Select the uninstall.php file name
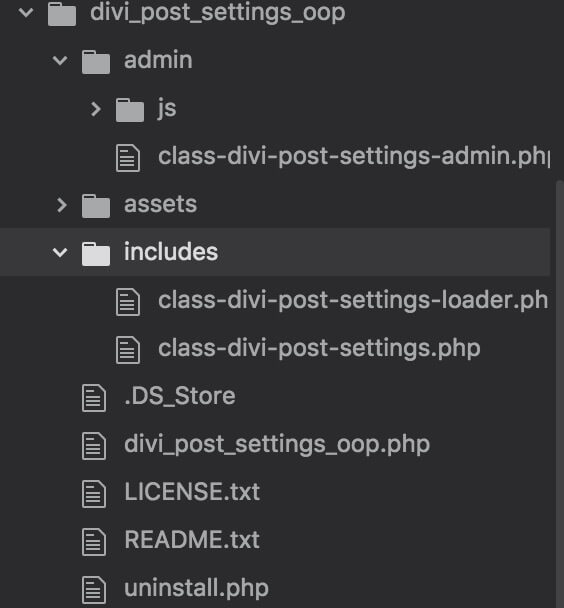Screen dimensions: 564x608 coord(196,589)
